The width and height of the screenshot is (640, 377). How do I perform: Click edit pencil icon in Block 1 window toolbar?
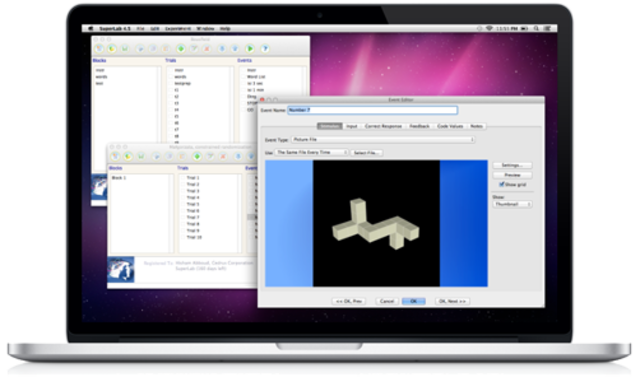pyautogui.click(x=210, y=156)
